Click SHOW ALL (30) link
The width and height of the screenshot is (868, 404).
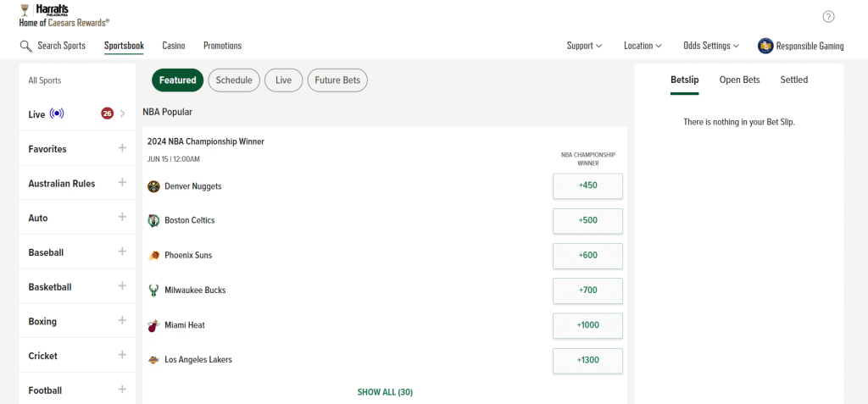386,392
